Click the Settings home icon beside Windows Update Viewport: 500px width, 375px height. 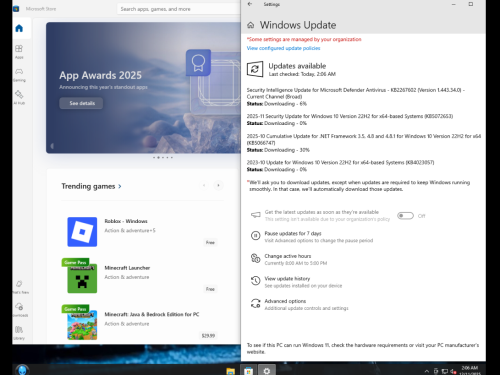click(251, 25)
